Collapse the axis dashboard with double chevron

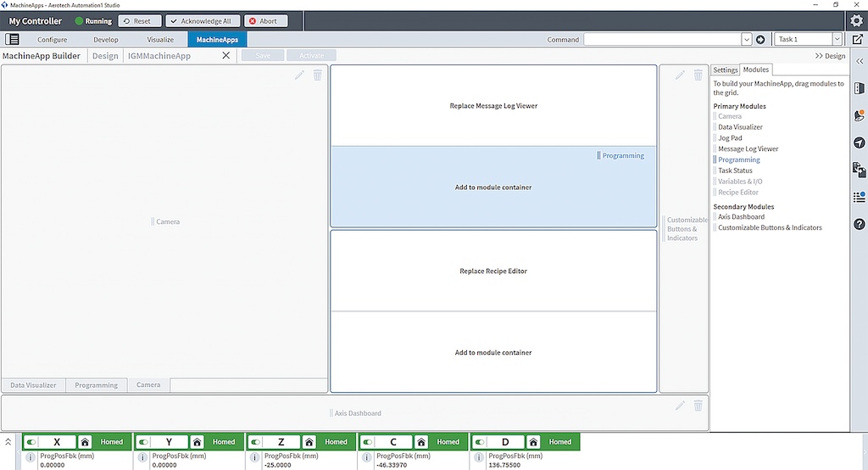pos(8,442)
